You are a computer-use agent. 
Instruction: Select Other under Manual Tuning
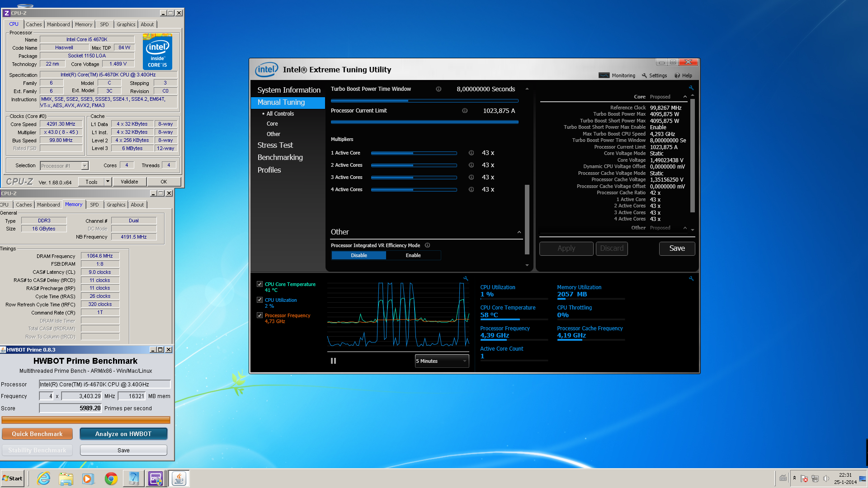[x=274, y=134]
